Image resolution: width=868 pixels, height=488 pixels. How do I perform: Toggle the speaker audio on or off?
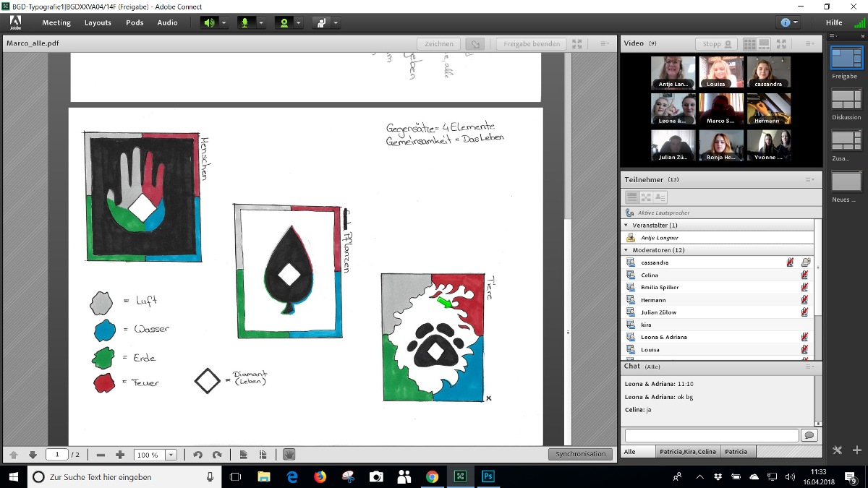click(209, 22)
